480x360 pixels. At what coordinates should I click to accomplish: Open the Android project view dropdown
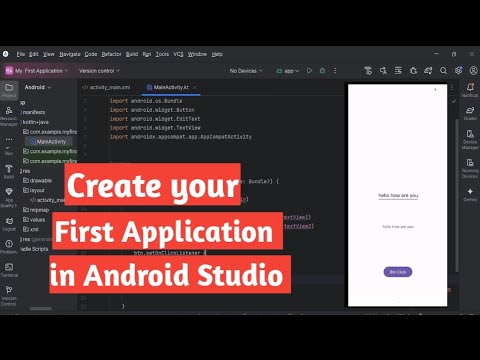[38, 87]
